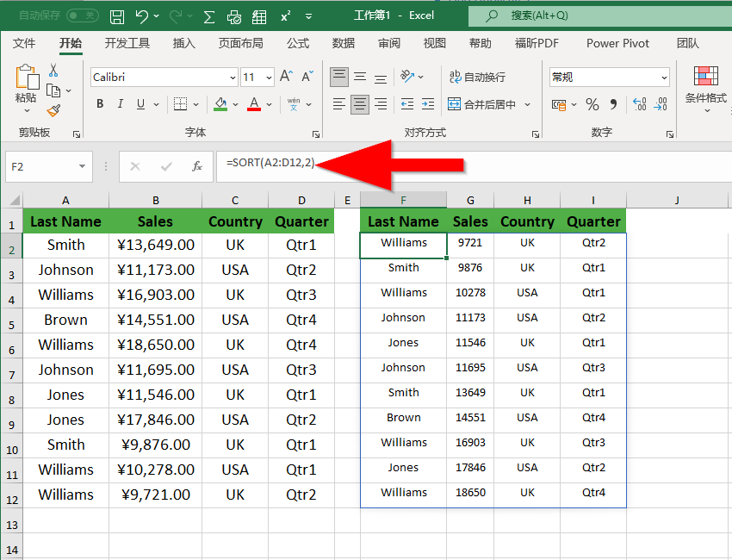
Task: Click the increase decimal icon
Action: click(x=639, y=104)
